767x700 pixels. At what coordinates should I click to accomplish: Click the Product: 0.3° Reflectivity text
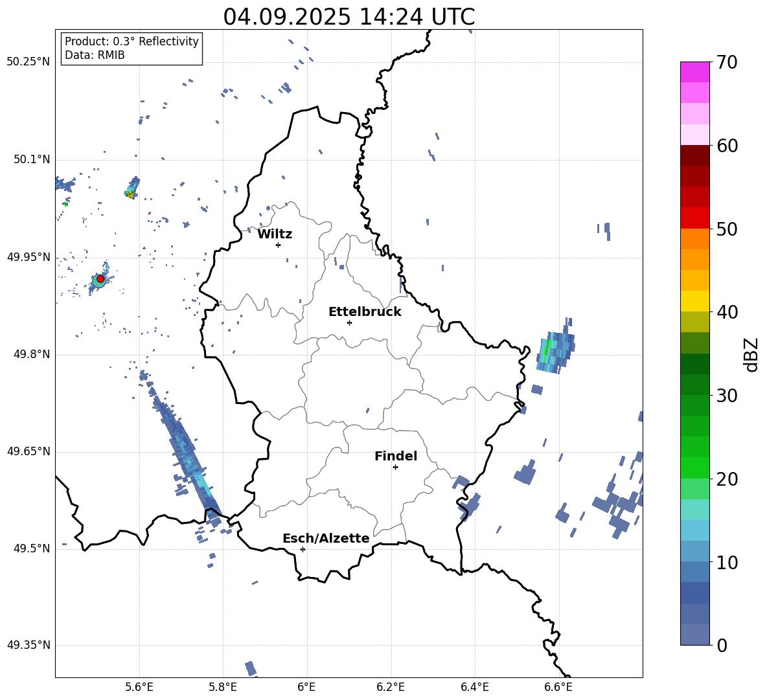coord(132,41)
